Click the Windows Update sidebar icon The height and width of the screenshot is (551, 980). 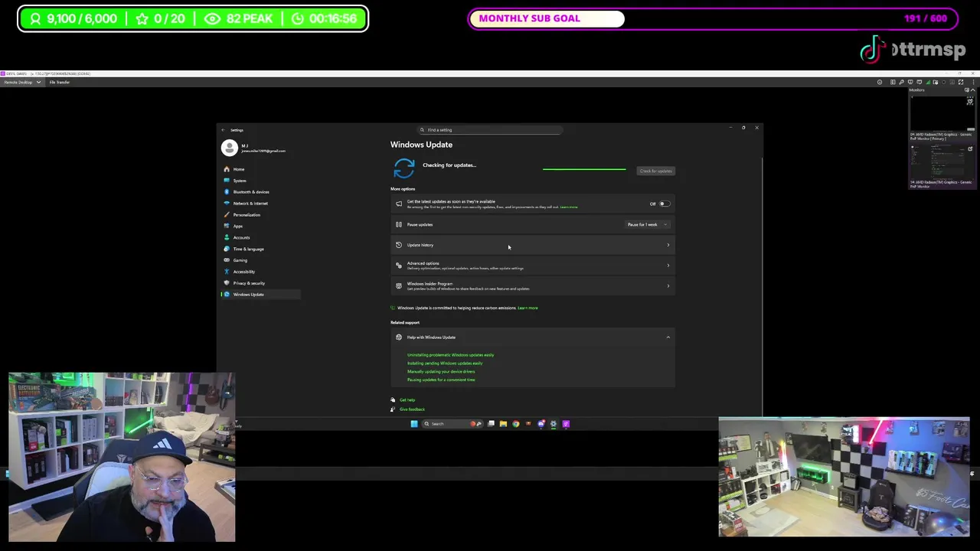[227, 295]
